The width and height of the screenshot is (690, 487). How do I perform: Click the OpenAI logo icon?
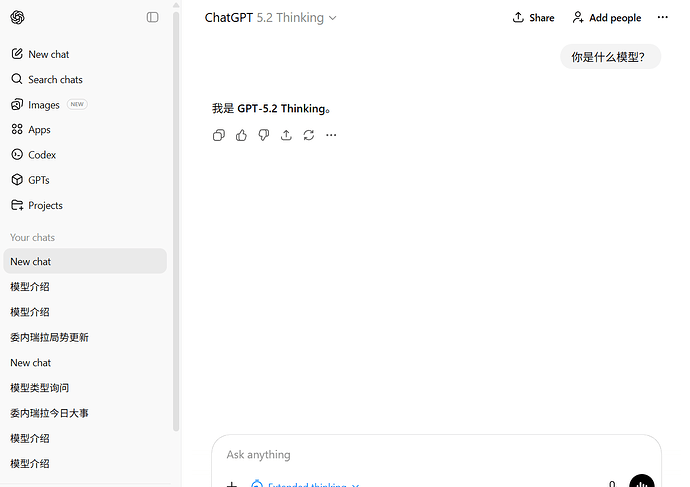pos(17,18)
